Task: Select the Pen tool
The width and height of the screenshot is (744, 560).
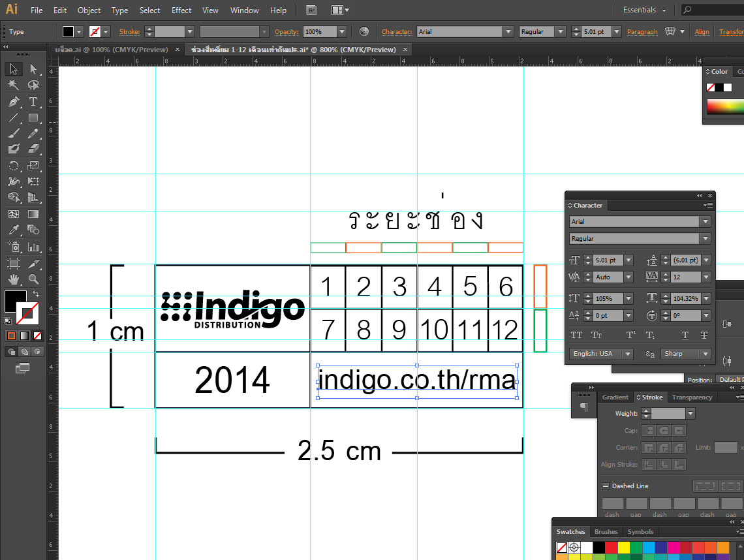Action: point(13,102)
